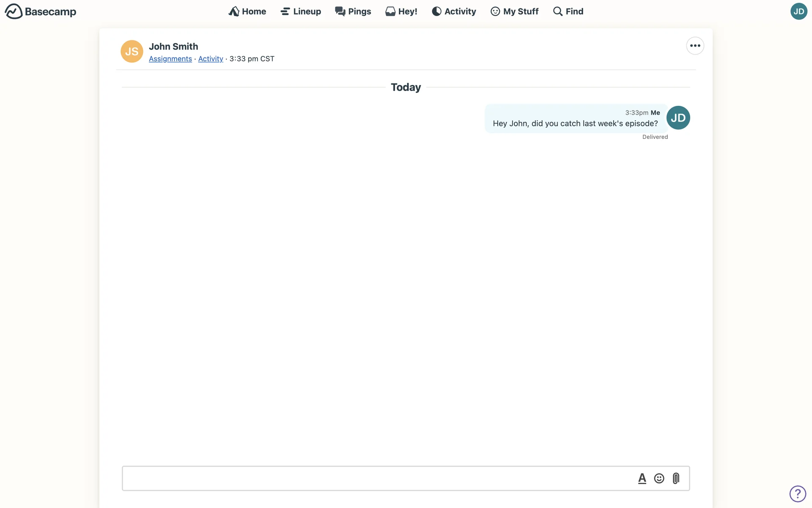Open the help question mark button
Image resolution: width=812 pixels, height=508 pixels.
[x=798, y=494]
